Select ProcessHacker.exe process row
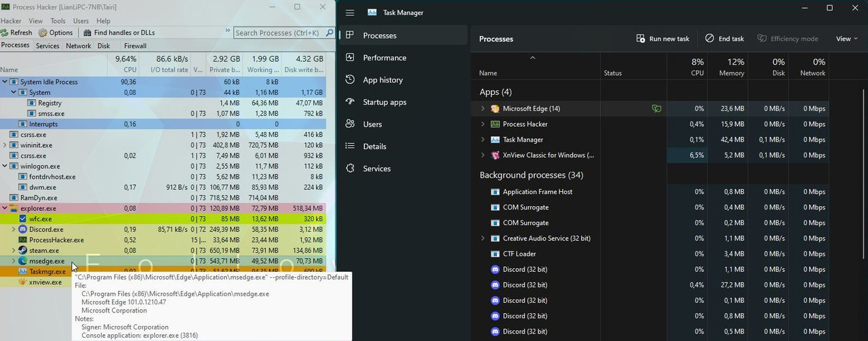The height and width of the screenshot is (341, 868). (163, 240)
